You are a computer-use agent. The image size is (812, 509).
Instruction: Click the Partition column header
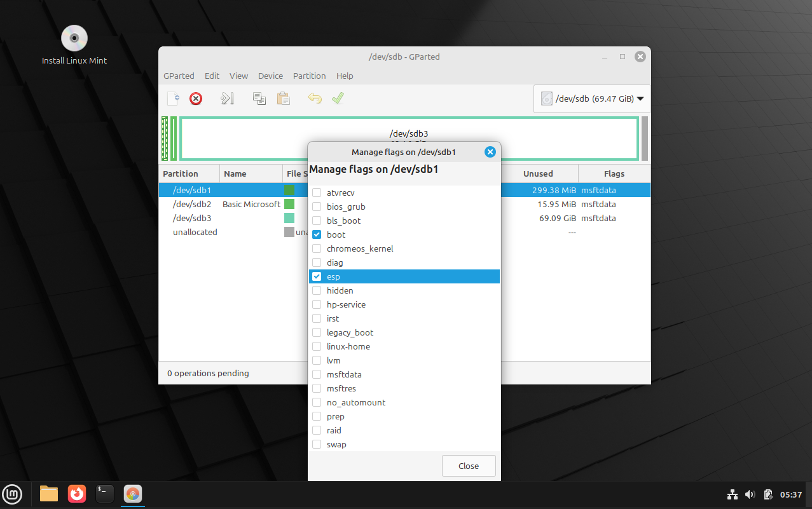pos(189,173)
